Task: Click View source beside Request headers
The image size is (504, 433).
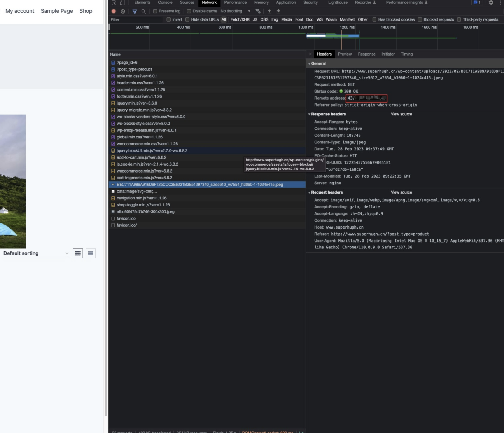Action: click(x=401, y=192)
